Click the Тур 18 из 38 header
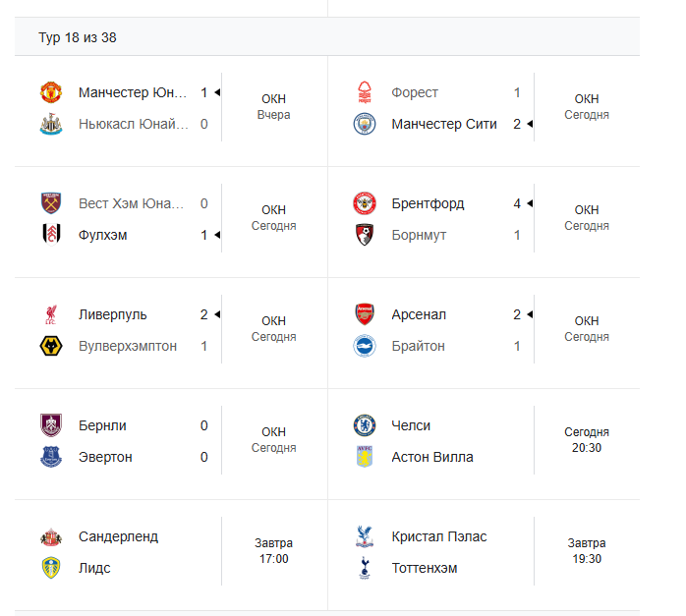The height and width of the screenshot is (616, 686). pyautogui.click(x=78, y=37)
